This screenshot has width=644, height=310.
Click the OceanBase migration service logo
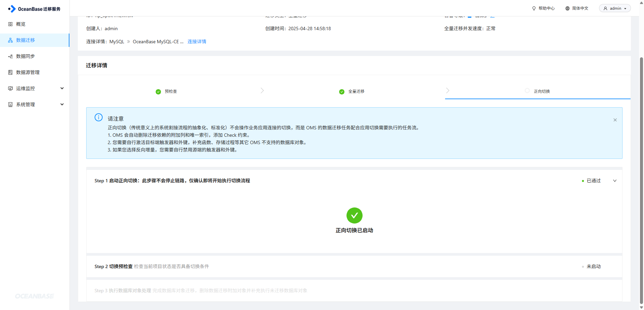point(34,9)
